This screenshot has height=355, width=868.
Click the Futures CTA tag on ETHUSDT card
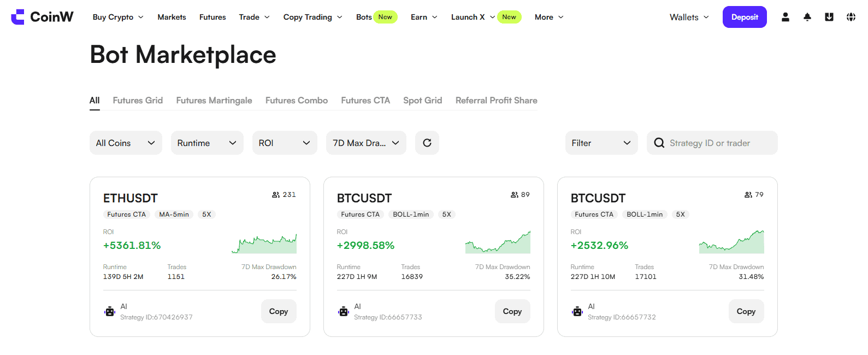tap(127, 214)
